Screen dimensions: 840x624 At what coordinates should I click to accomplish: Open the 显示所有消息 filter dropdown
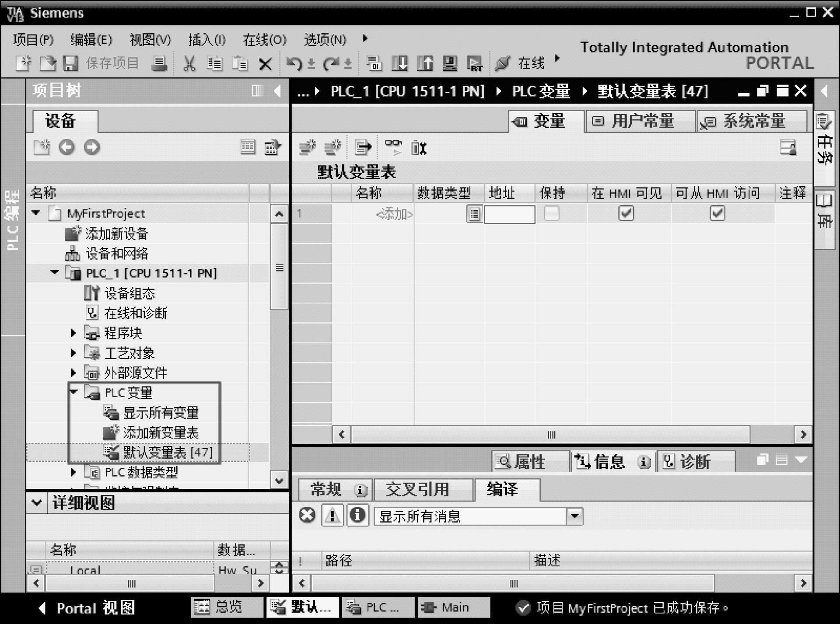574,516
